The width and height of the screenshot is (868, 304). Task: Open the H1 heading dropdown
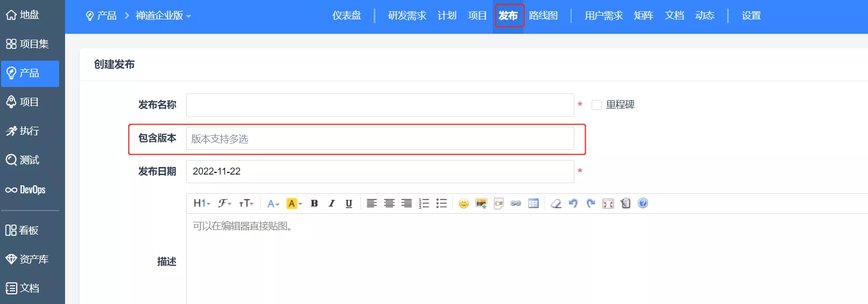point(202,204)
